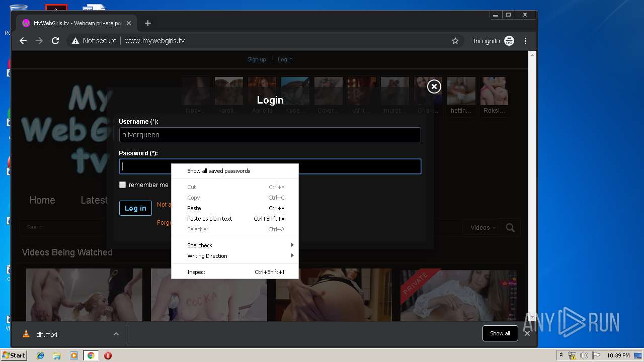Close the Login dialog with the X icon
Screen dimensions: 644x362
pyautogui.click(x=434, y=86)
